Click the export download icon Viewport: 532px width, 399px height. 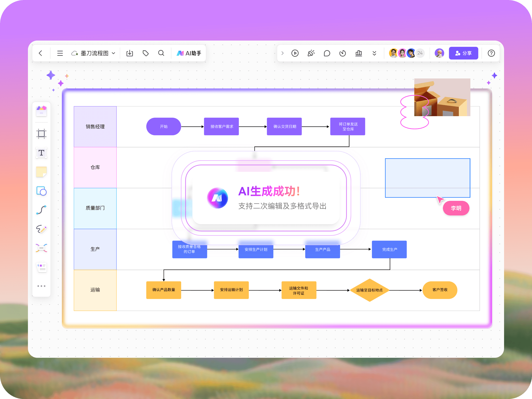coord(130,53)
